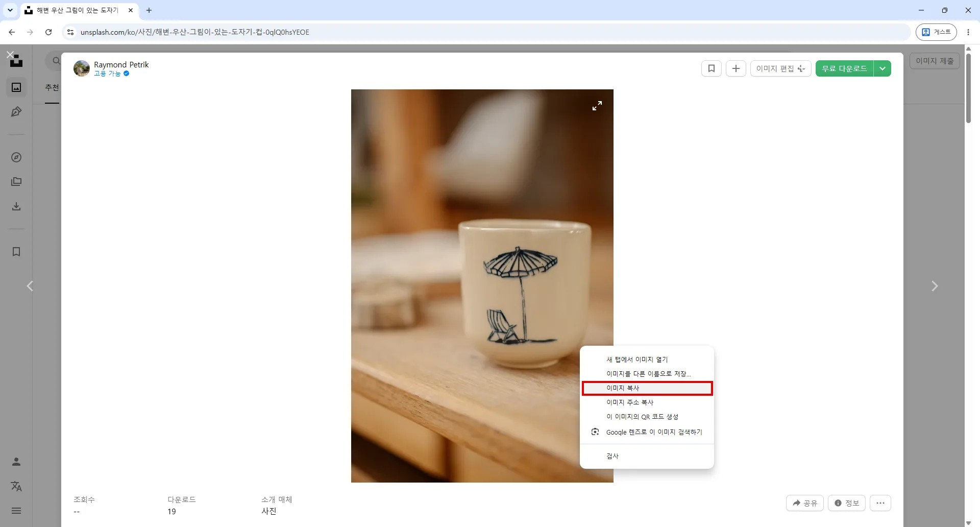Open Raymond Petrik's profile name link
Image resolution: width=980 pixels, height=527 pixels.
(121, 64)
